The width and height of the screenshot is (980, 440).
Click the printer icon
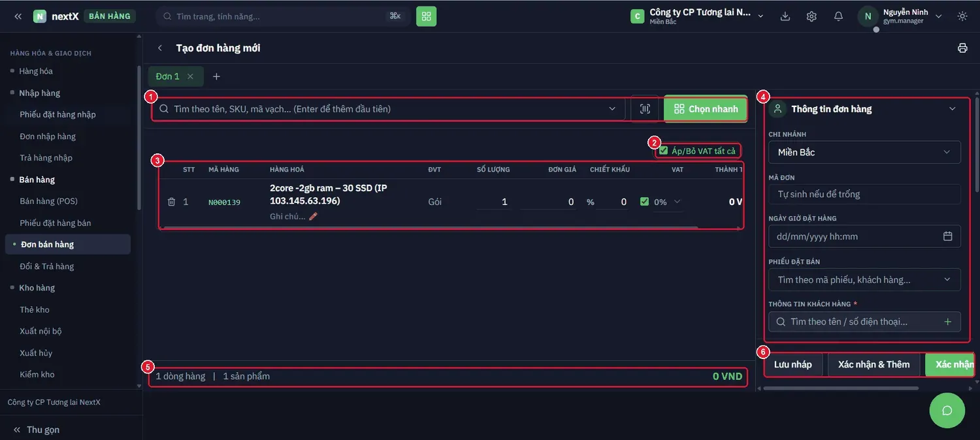(x=962, y=48)
